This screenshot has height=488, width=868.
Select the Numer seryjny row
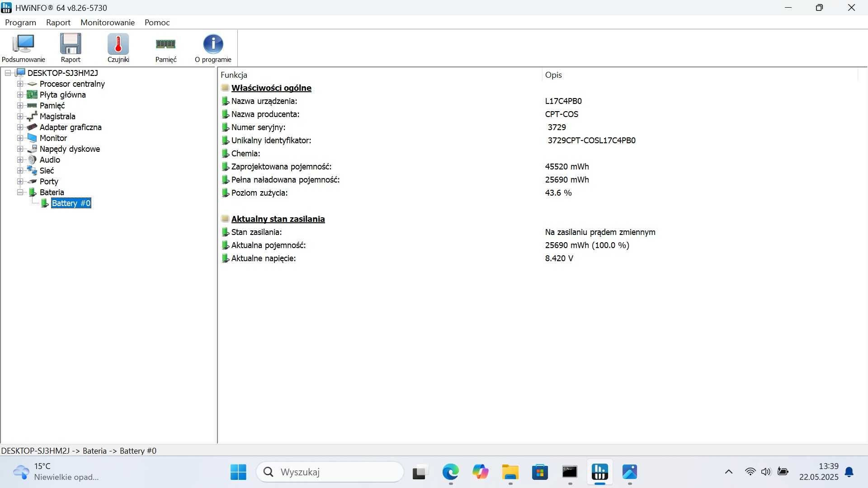pyautogui.click(x=538, y=127)
